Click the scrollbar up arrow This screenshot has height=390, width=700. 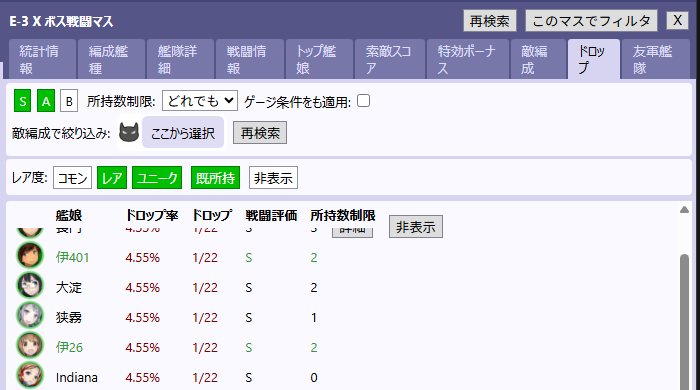[684, 210]
